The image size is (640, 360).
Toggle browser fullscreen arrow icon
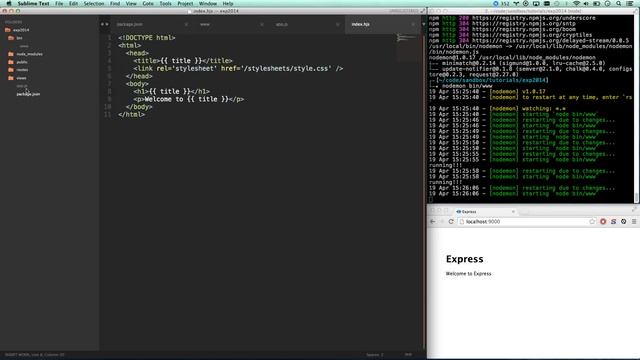(x=634, y=209)
